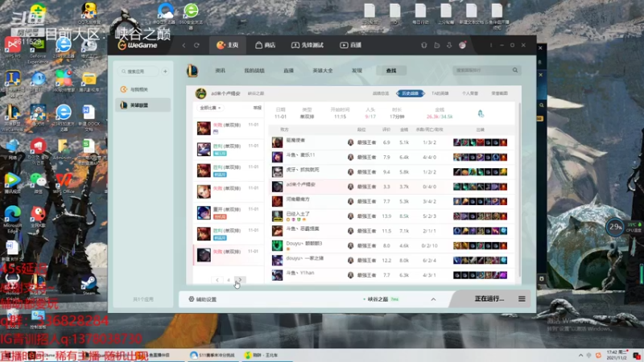This screenshot has height=362, width=644.
Task: Open the 资讯 news tab
Action: tap(220, 71)
